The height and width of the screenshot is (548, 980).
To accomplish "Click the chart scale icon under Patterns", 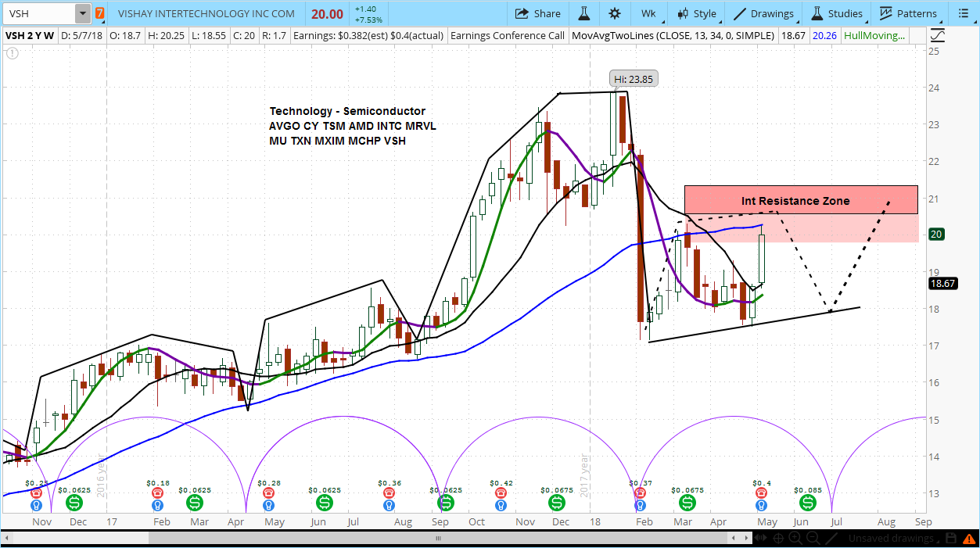I will (x=938, y=35).
